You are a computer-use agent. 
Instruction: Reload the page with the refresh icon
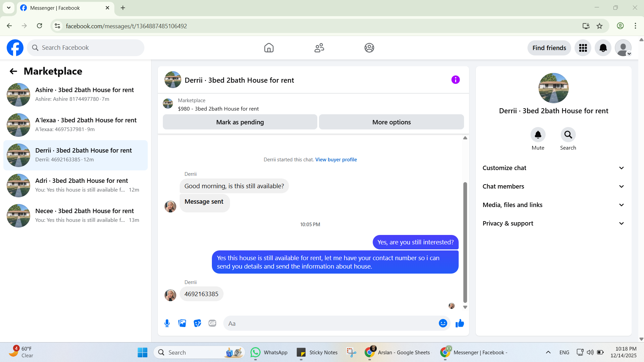click(40, 26)
